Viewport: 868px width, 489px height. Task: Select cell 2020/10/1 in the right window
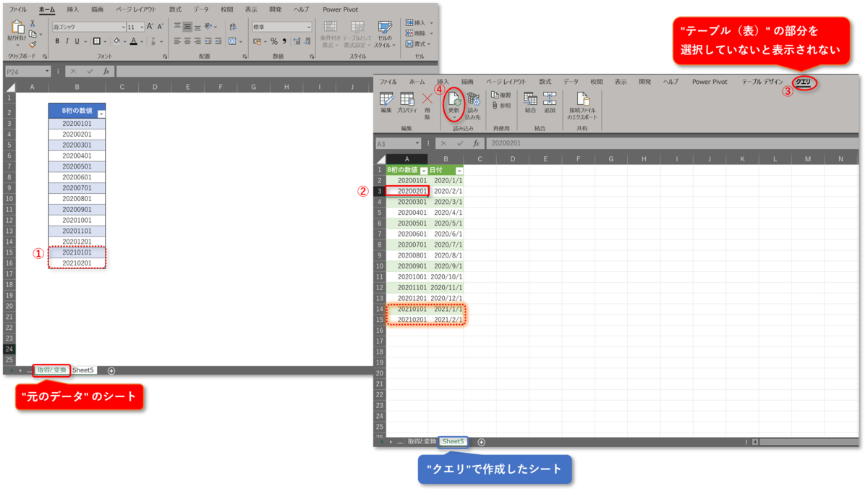446,277
